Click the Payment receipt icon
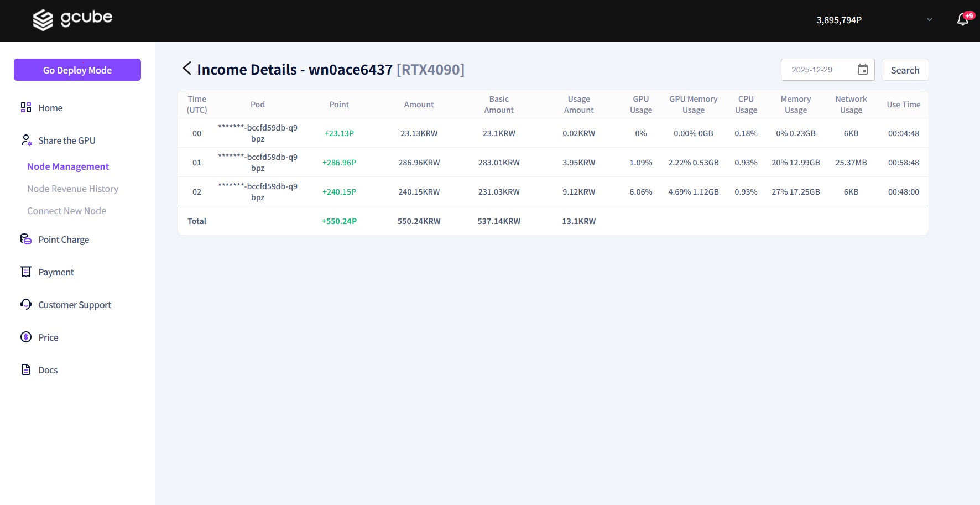Screen dimensions: 980x505 pyautogui.click(x=26, y=272)
